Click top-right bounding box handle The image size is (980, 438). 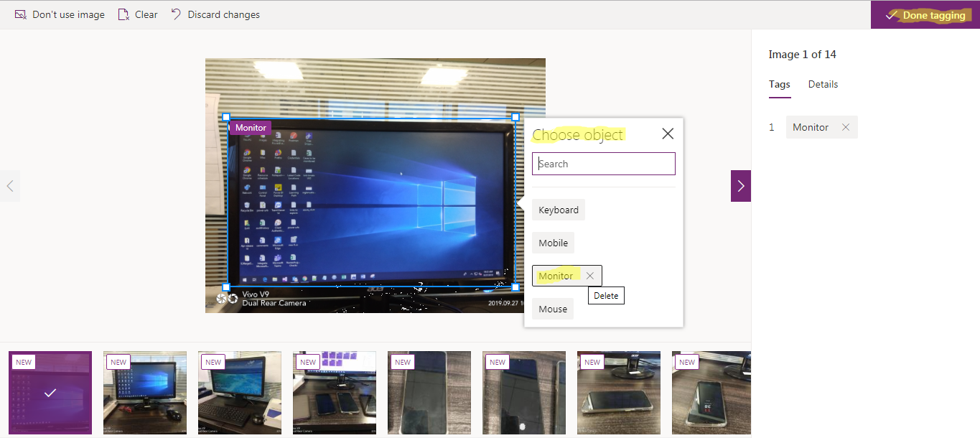(x=515, y=116)
